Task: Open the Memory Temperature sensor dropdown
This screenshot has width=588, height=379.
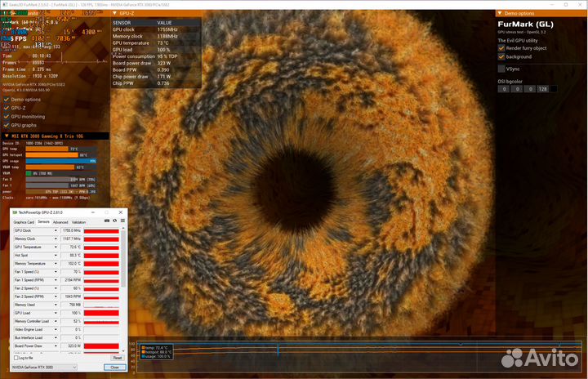Action: click(x=56, y=264)
